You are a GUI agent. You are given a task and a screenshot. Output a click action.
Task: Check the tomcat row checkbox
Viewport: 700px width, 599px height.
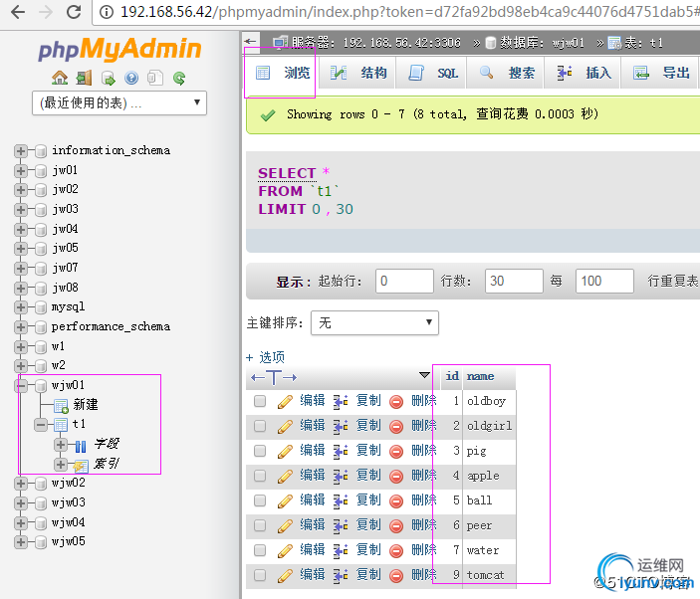pos(260,575)
